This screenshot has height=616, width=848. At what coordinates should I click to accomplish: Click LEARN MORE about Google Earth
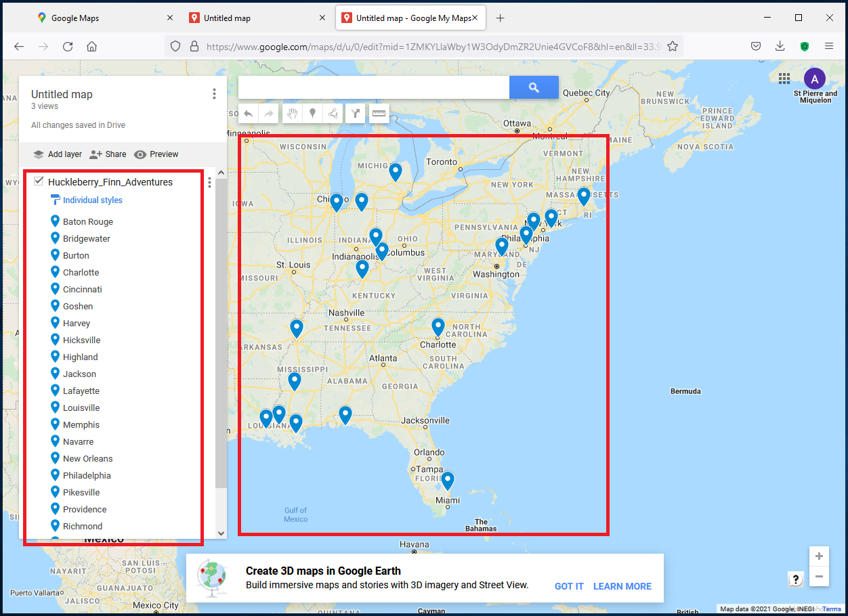(622, 586)
